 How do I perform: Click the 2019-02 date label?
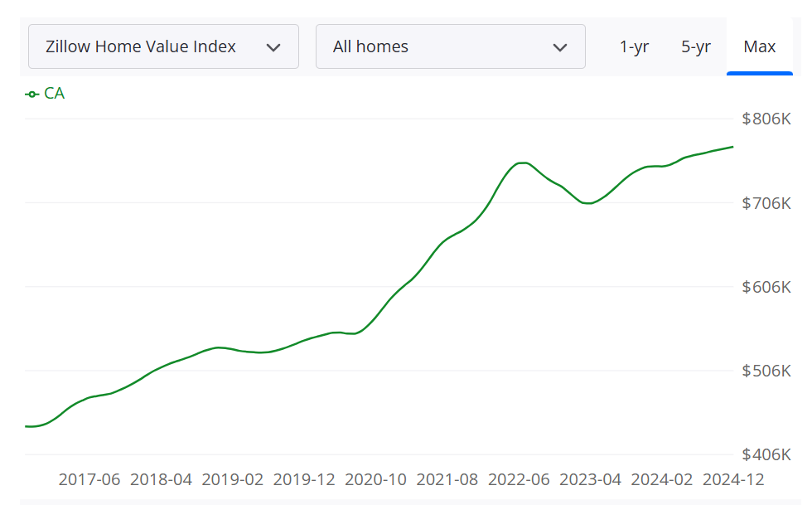click(232, 480)
